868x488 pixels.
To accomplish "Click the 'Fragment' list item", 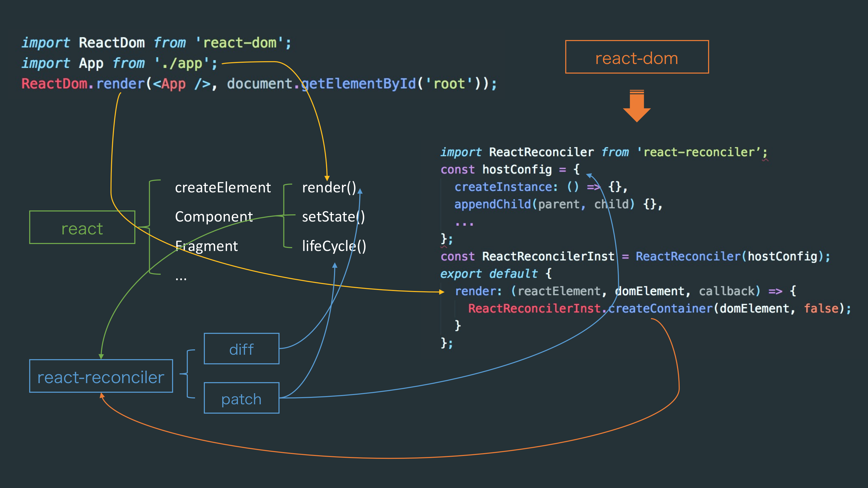I will tap(206, 246).
